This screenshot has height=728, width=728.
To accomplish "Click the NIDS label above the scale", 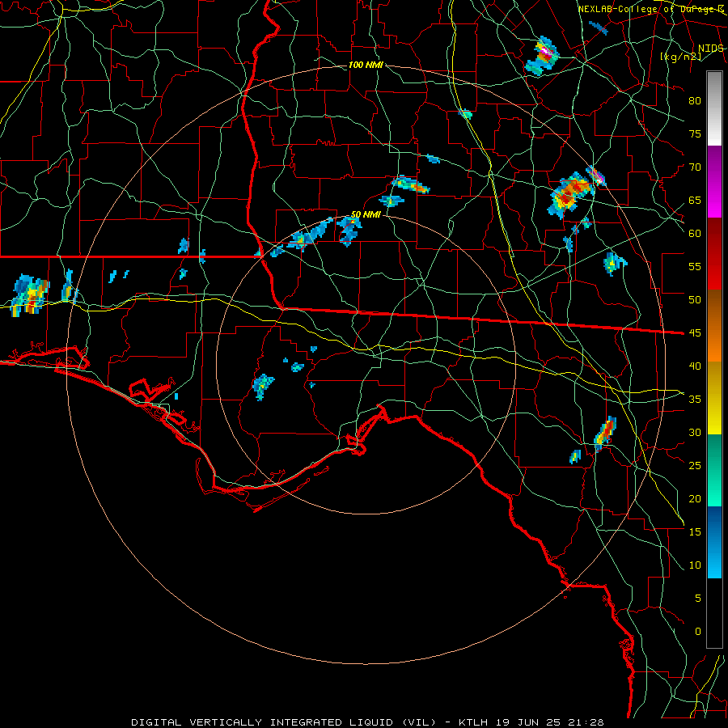I will click(x=710, y=49).
